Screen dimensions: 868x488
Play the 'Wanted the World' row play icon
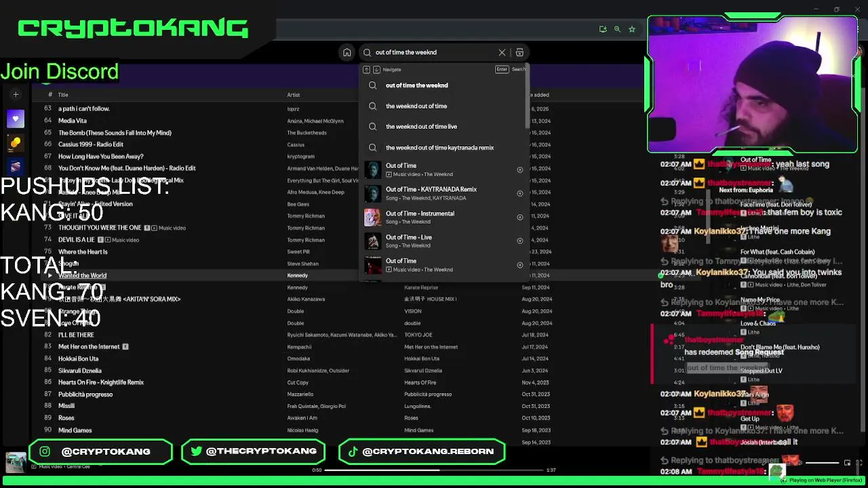pos(49,276)
